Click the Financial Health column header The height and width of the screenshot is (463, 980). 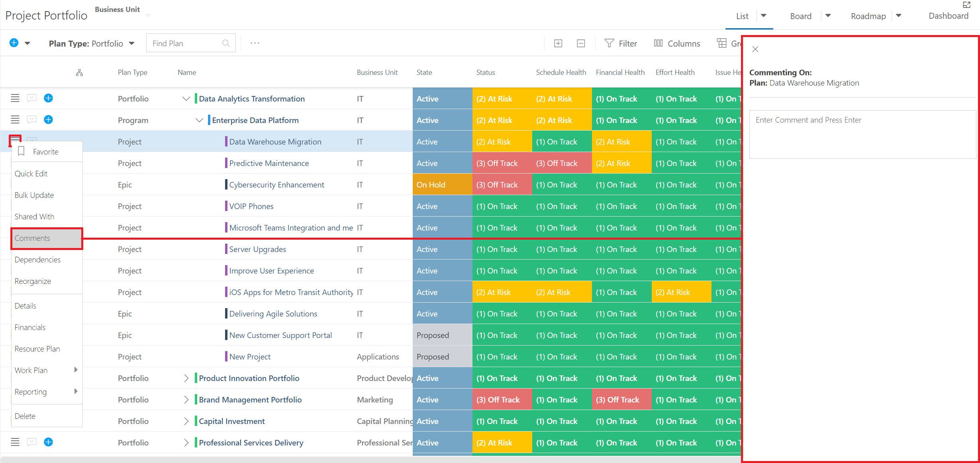[620, 72]
